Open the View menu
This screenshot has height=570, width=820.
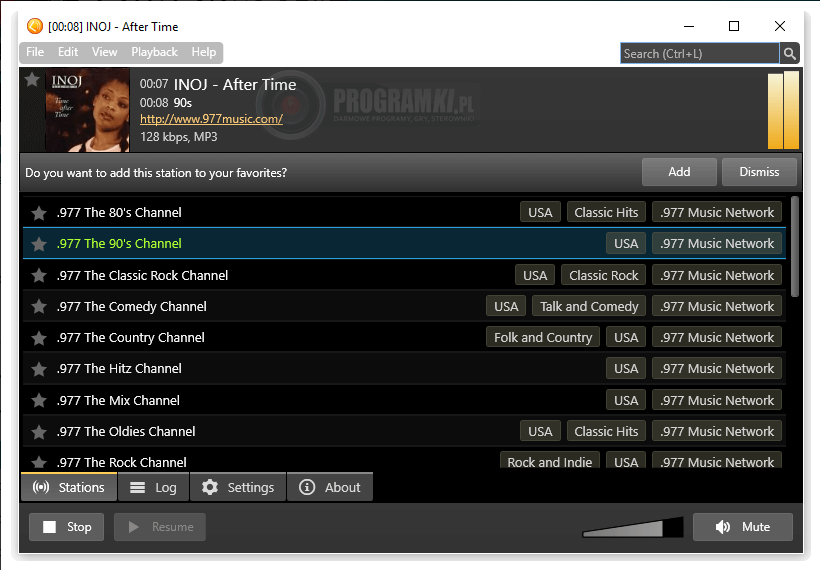pyautogui.click(x=105, y=52)
